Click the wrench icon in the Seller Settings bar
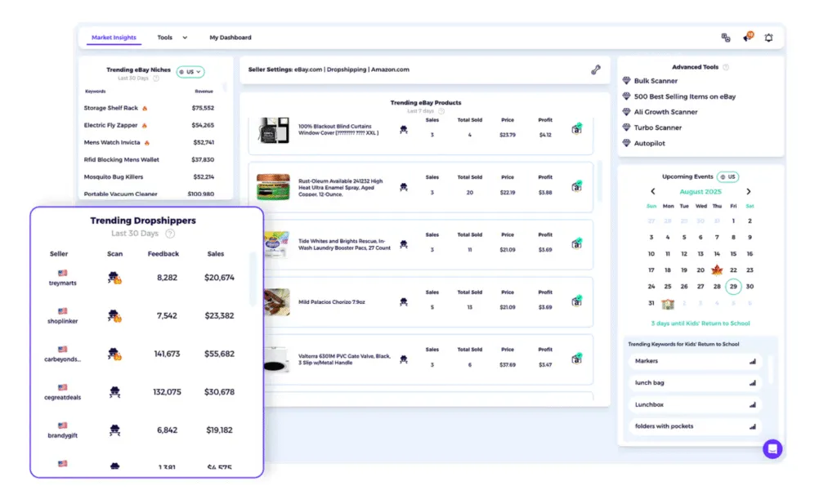The image size is (837, 504). coord(595,69)
